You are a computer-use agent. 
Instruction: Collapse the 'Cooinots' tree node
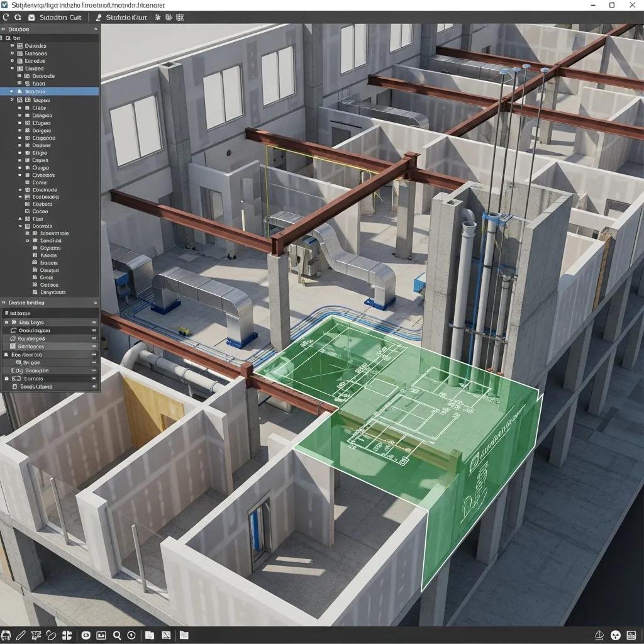[20, 190]
